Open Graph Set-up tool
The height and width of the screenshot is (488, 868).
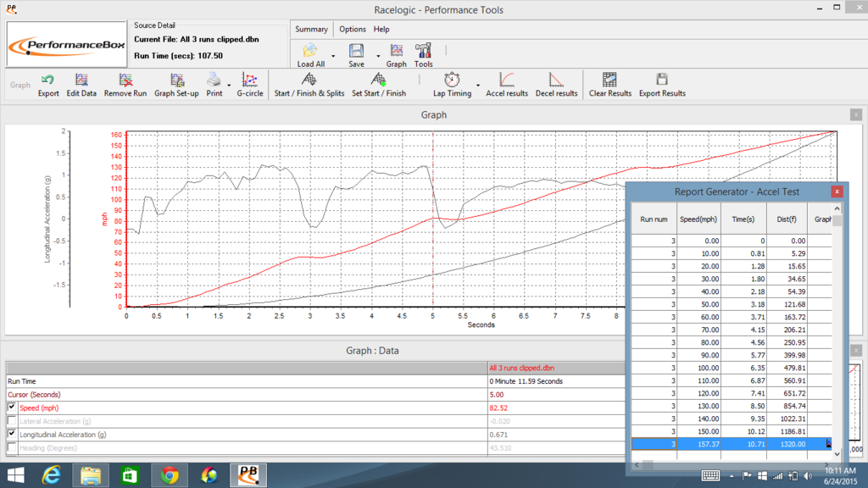(x=176, y=86)
